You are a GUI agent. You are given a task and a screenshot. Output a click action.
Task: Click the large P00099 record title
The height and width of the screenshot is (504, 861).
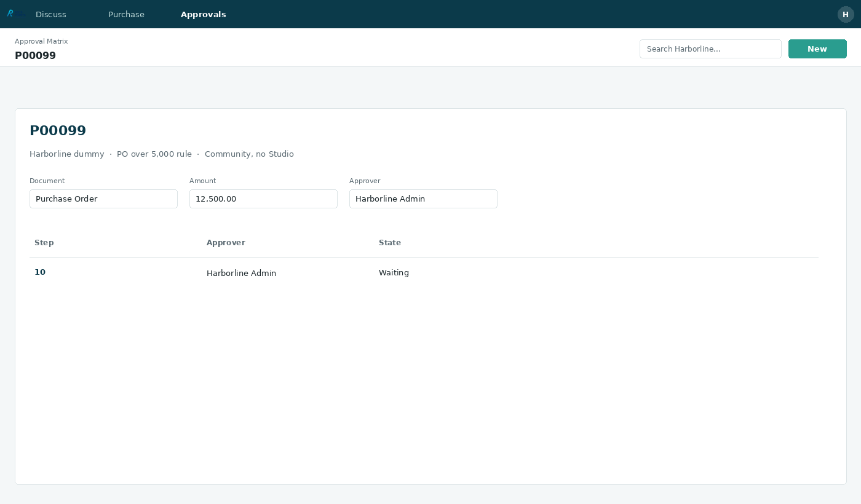pyautogui.click(x=58, y=130)
